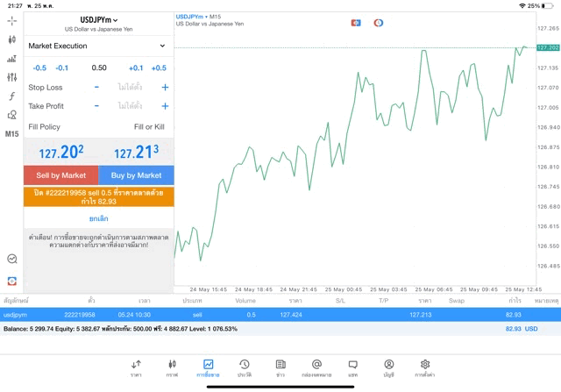Check the battery indicator in status bar
This screenshot has width=561, height=392.
[x=547, y=6]
